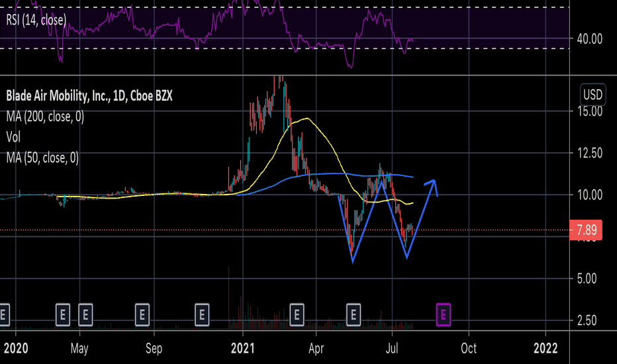Click the purple upcoming earnings E marker
The width and height of the screenshot is (617, 364).
point(444,315)
